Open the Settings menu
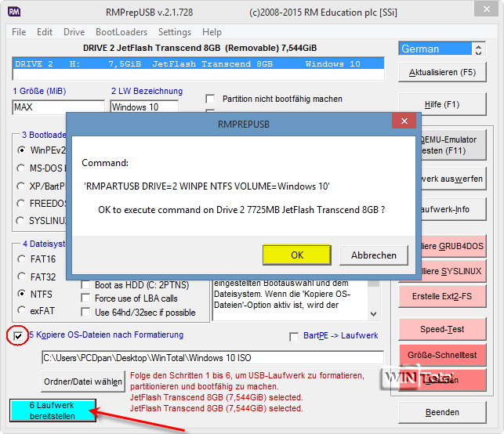The width and height of the screenshot is (504, 434). (x=175, y=32)
